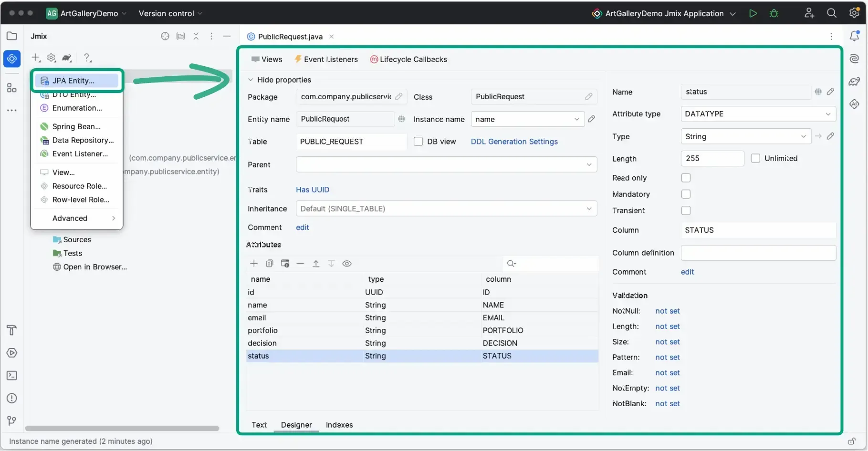Viewport: 868px width, 451px height.
Task: Click the notifications bell icon
Action: 854,36
